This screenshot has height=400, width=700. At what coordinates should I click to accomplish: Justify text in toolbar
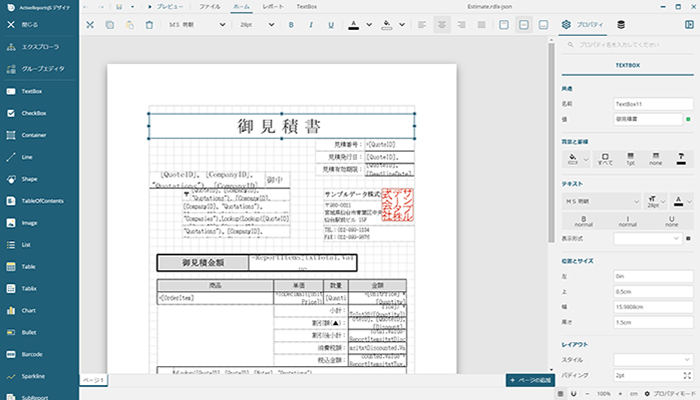click(x=481, y=25)
